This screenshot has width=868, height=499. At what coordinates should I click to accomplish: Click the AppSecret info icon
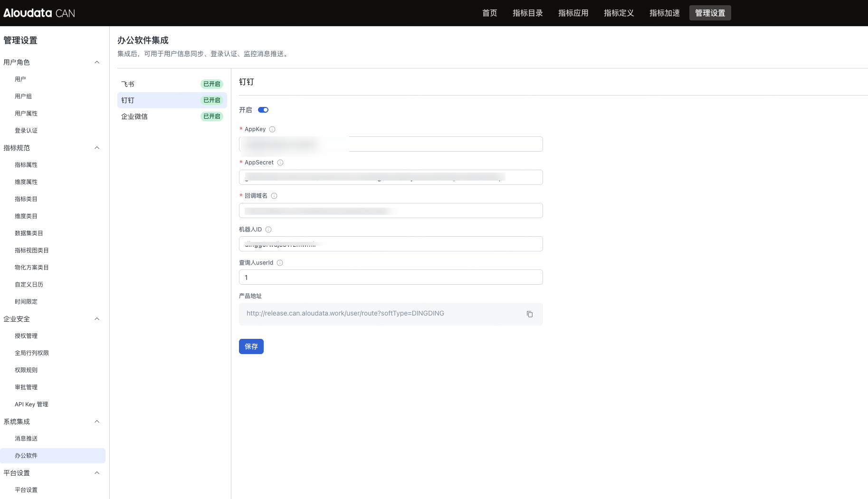[x=280, y=163]
